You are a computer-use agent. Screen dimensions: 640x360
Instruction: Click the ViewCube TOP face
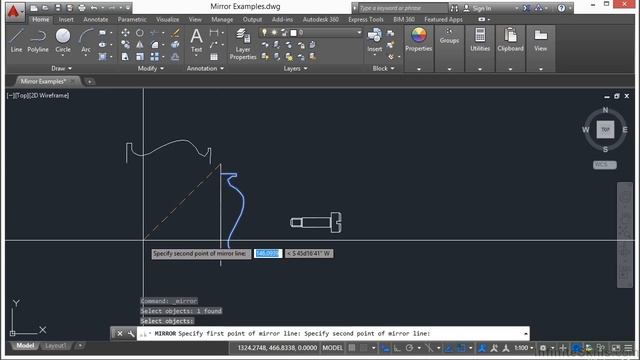[x=605, y=129]
